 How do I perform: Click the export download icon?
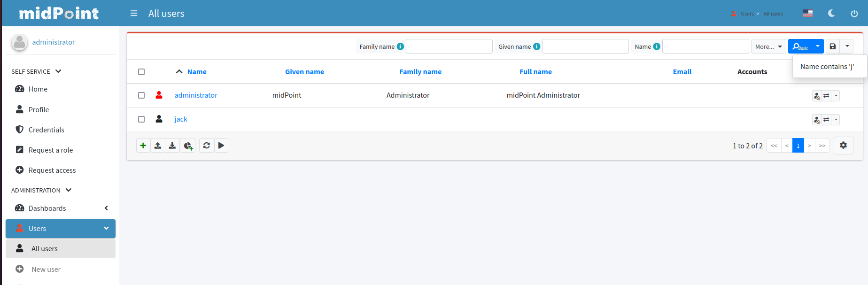point(172,146)
